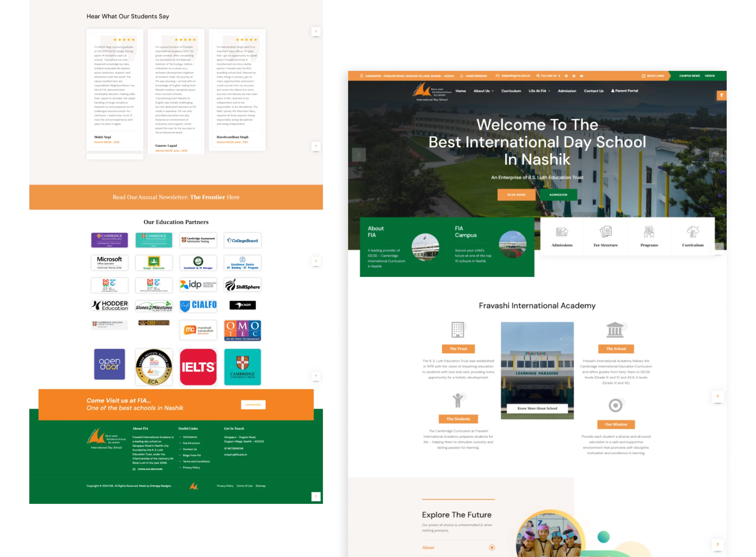Expand the Life At FIA dropdown
The image size is (756, 557).
(x=539, y=91)
